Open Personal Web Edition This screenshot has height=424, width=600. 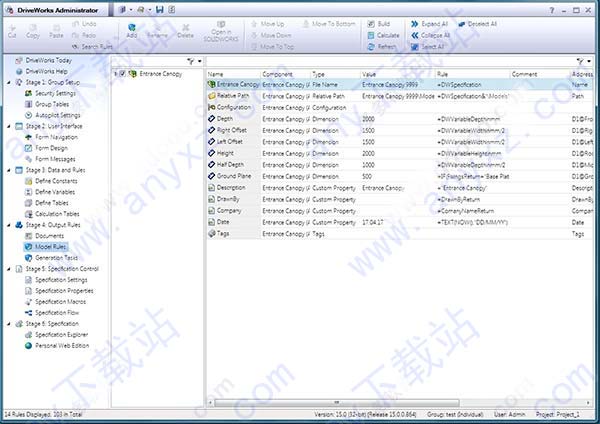(57, 346)
